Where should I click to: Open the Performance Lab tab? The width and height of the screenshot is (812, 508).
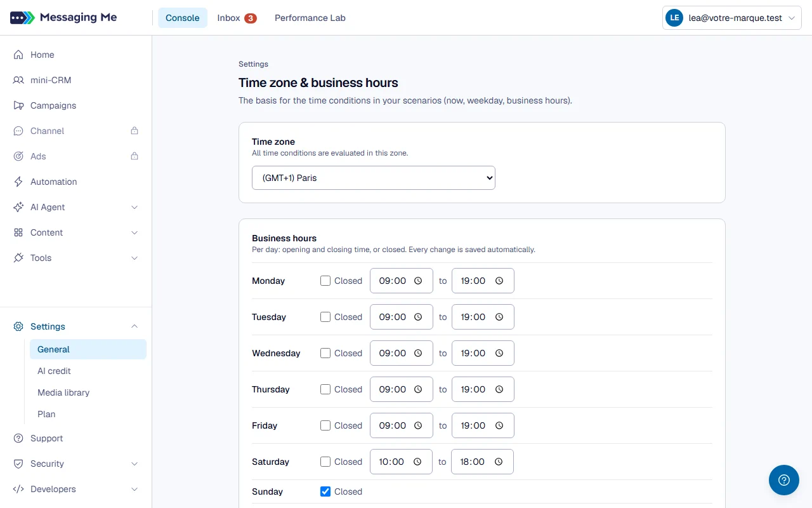point(310,18)
